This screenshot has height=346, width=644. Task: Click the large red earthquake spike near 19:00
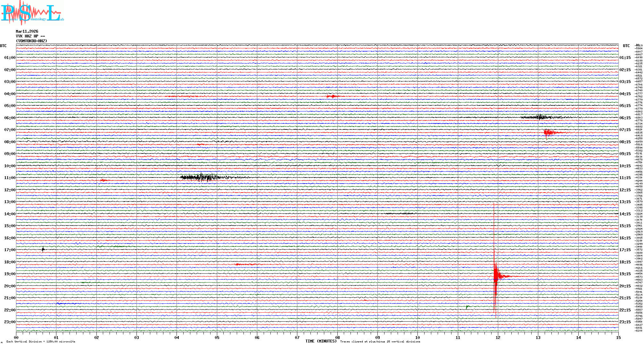(x=496, y=276)
